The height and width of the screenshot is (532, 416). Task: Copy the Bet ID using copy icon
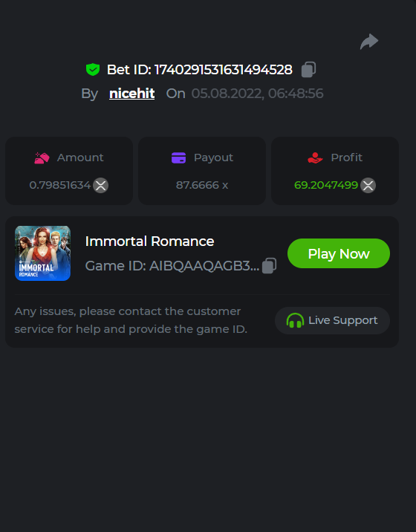click(x=309, y=70)
